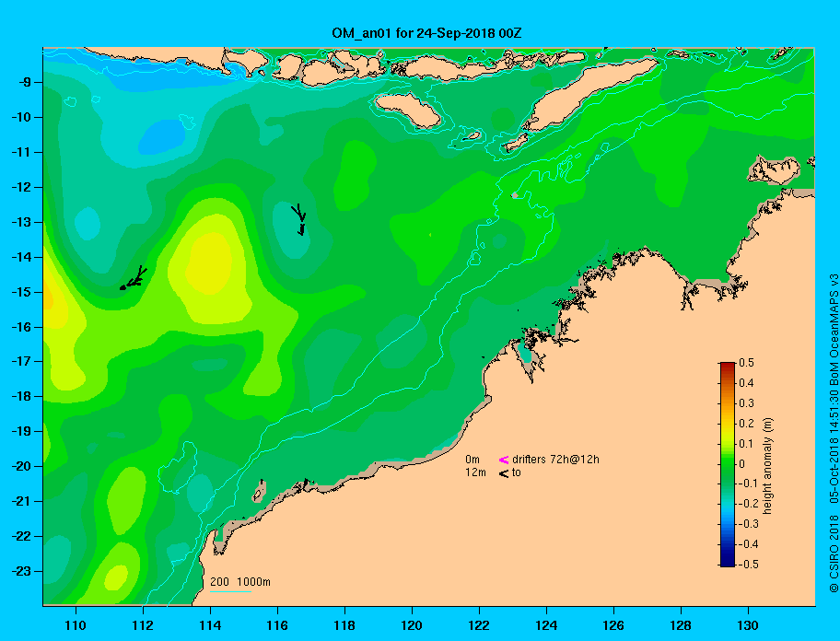Click the 'to' legend text

[517, 472]
